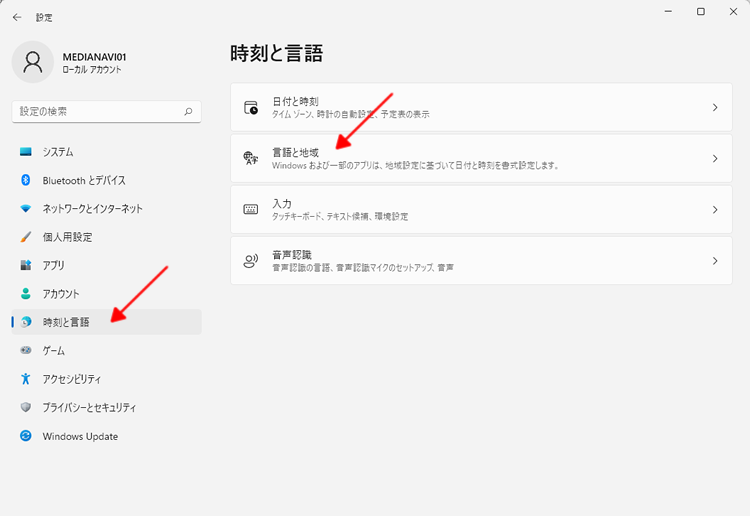Click the Windows Update refresh icon
This screenshot has height=516, width=750.
coord(26,436)
